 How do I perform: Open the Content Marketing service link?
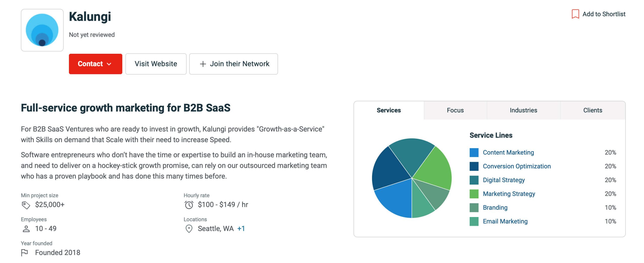[508, 152]
